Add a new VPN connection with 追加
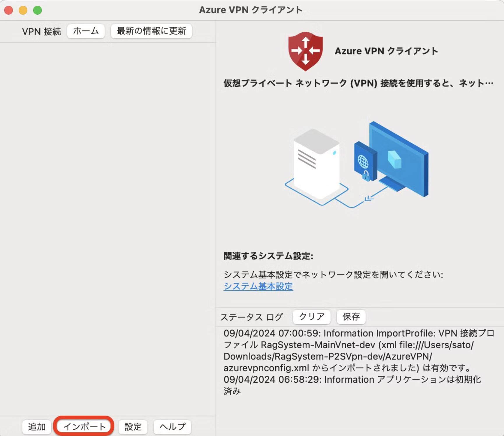This screenshot has height=436, width=504. point(36,426)
